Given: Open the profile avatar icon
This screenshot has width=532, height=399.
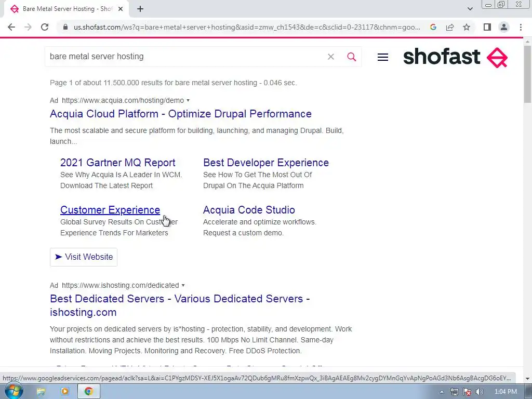Looking at the screenshot, I should tap(504, 27).
